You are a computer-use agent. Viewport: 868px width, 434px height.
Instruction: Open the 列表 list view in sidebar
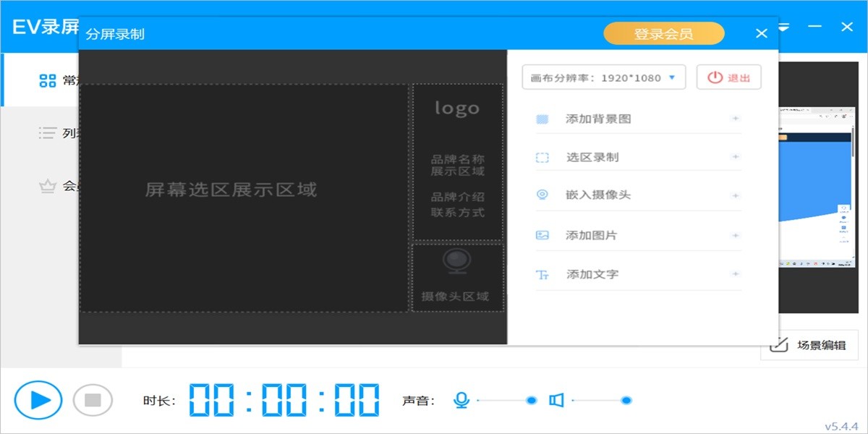[x=47, y=132]
